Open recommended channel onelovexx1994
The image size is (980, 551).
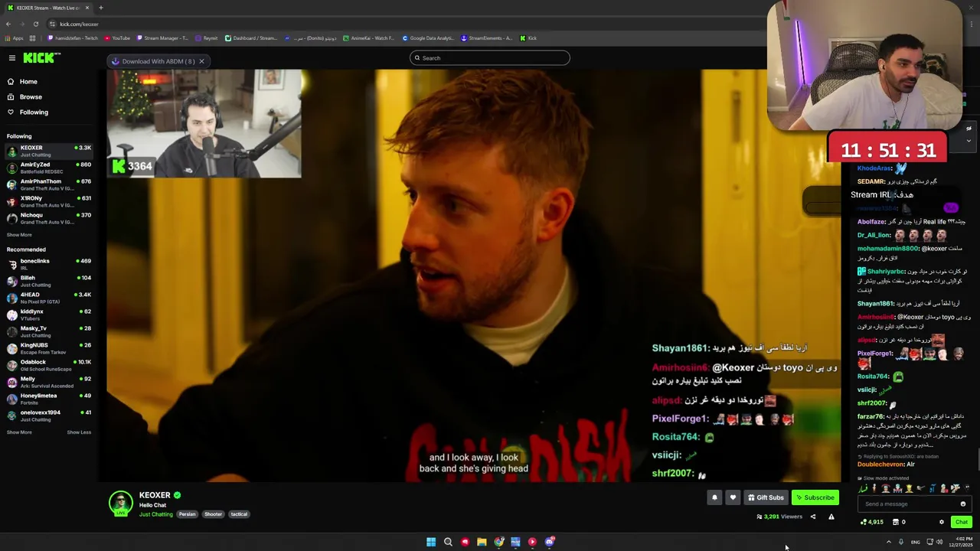pos(49,416)
